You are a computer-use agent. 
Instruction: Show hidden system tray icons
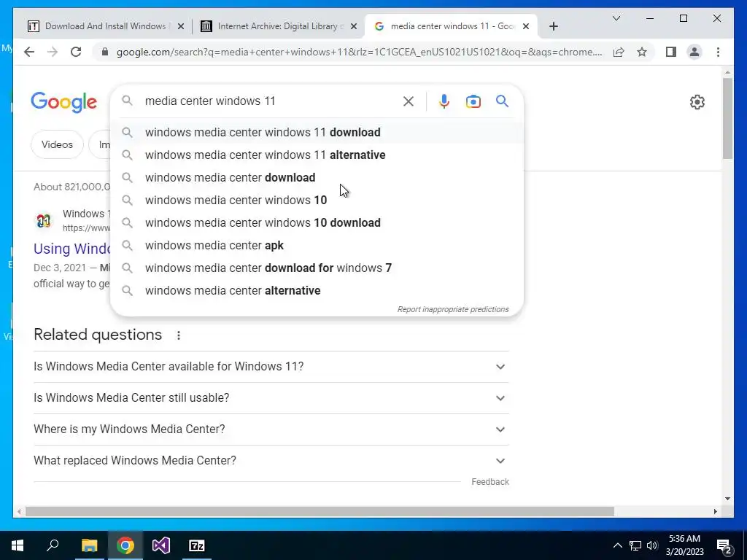(x=617, y=545)
